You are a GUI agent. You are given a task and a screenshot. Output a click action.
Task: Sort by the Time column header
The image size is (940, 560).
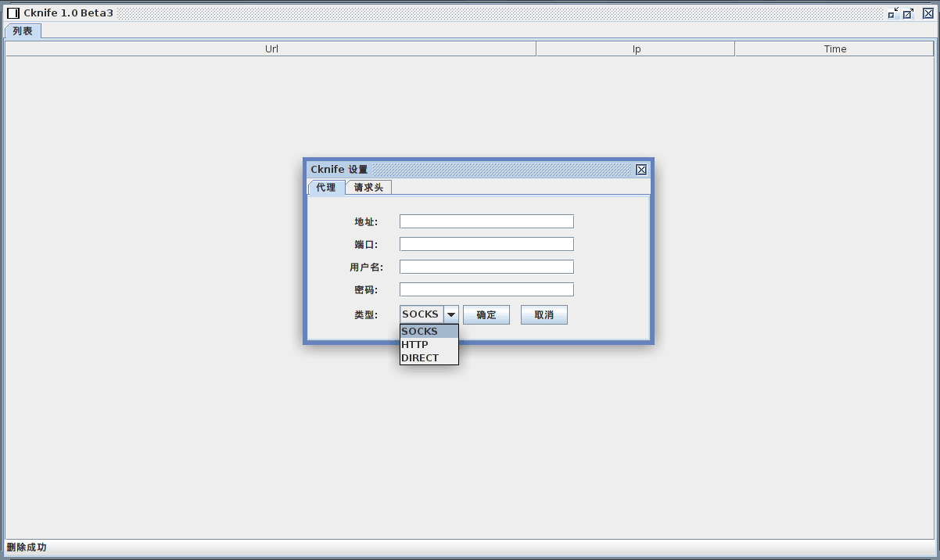(x=834, y=48)
